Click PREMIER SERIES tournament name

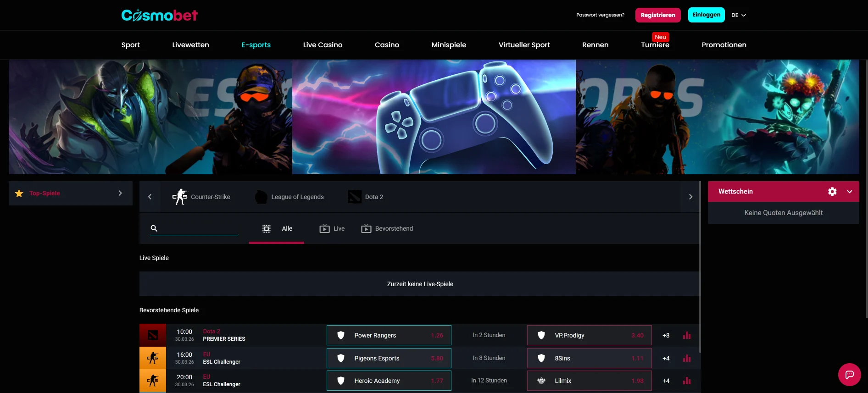coord(224,339)
